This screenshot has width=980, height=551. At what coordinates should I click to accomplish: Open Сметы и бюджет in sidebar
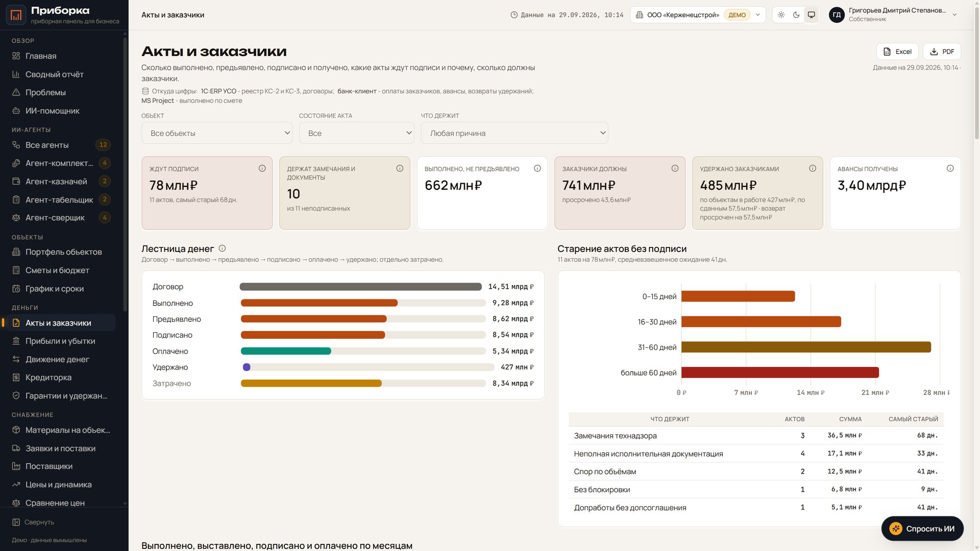point(61,270)
